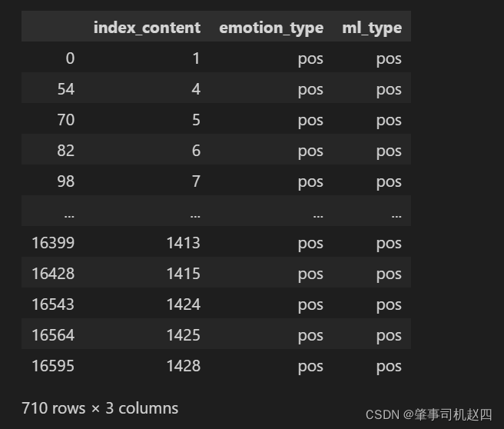Select row index 16399

tap(53, 243)
